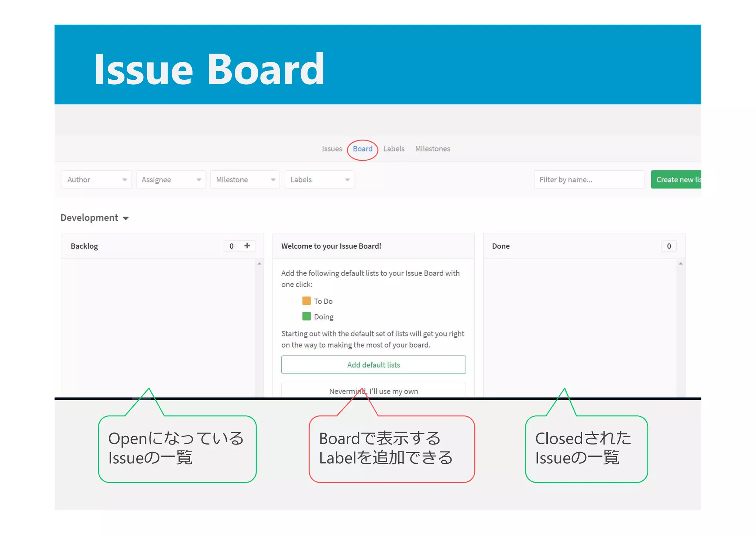Choose Nevermind, I'll use my own
The width and height of the screenshot is (756, 535).
click(374, 390)
